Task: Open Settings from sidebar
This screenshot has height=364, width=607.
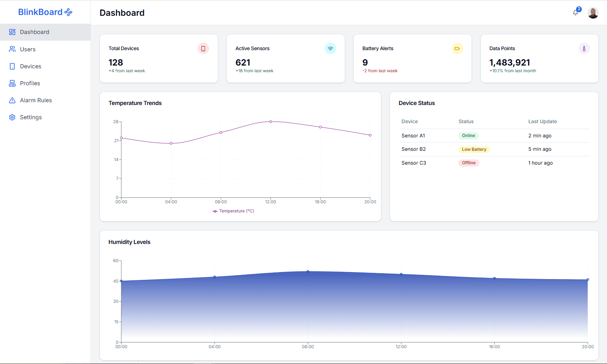Action: [45, 117]
